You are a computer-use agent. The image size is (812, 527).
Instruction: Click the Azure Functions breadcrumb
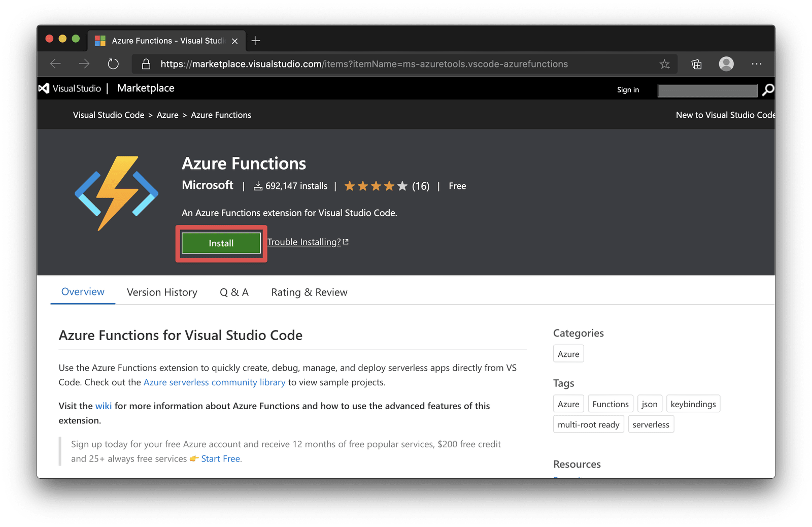point(221,115)
